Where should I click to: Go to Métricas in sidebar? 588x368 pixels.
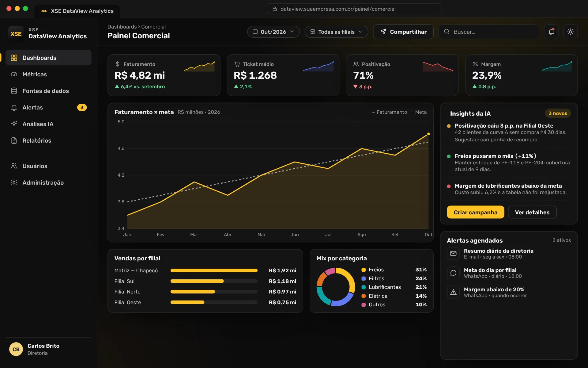tap(48, 74)
